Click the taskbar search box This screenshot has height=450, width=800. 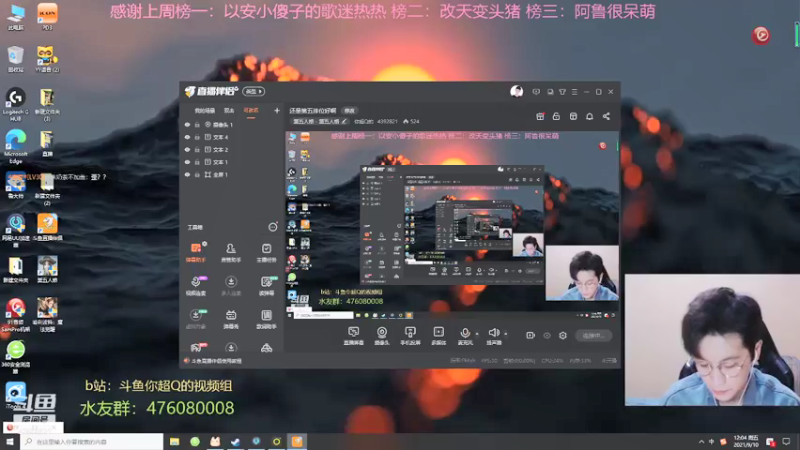92,441
